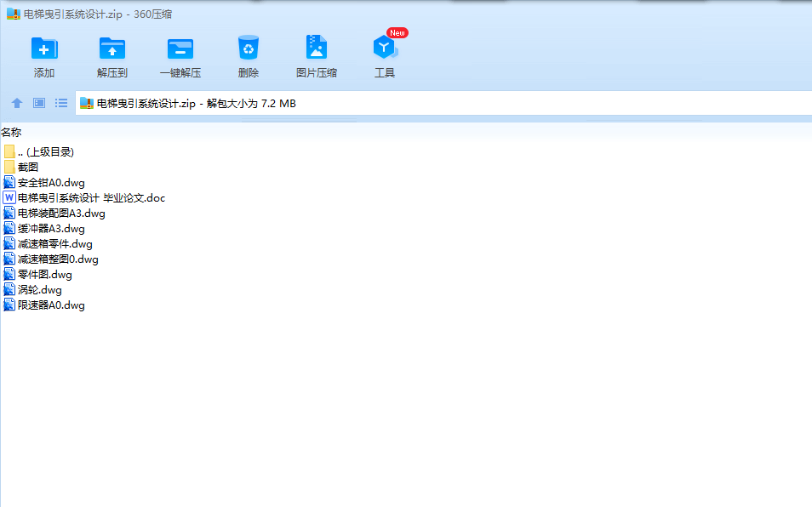Switch to list view icon
The image size is (812, 507).
[61, 103]
